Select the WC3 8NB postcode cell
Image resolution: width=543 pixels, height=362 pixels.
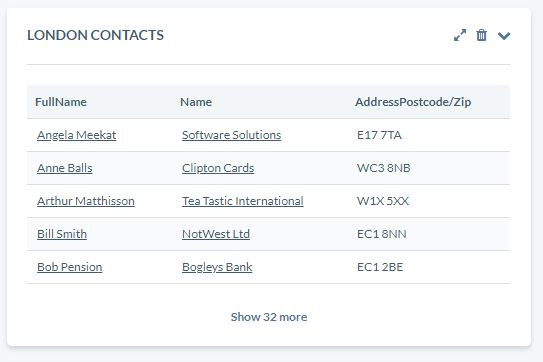pyautogui.click(x=384, y=168)
